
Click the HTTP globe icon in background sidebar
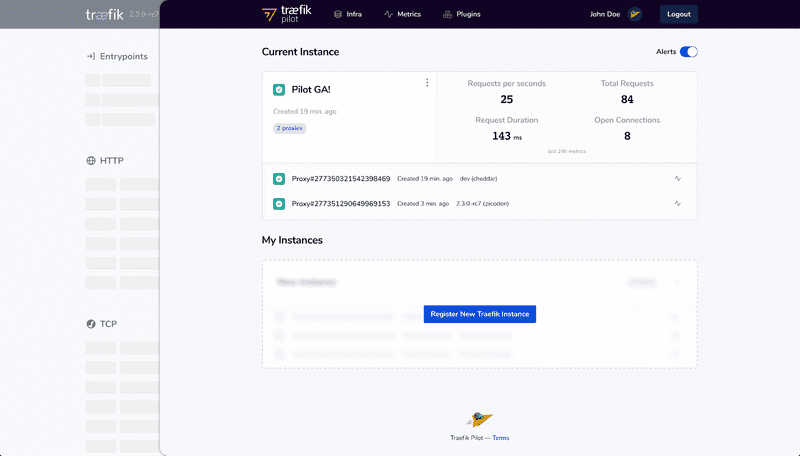91,161
